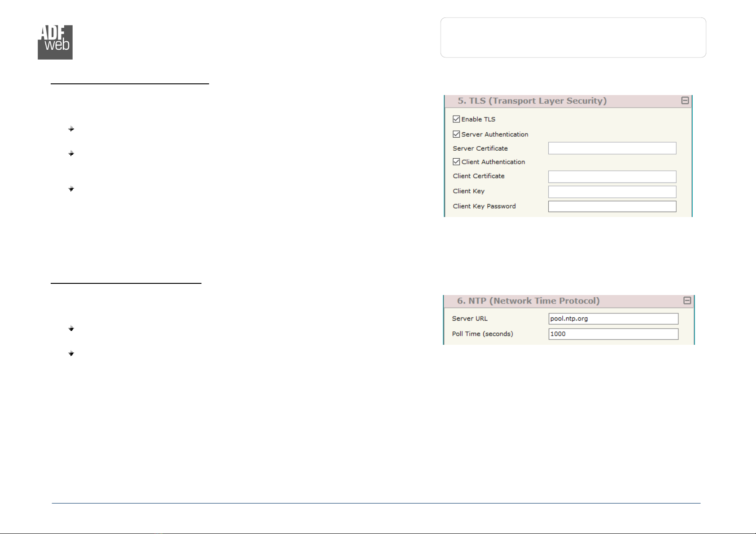This screenshot has height=534, width=756.
Task: Click the Server Certificate input field
Action: [x=612, y=148]
